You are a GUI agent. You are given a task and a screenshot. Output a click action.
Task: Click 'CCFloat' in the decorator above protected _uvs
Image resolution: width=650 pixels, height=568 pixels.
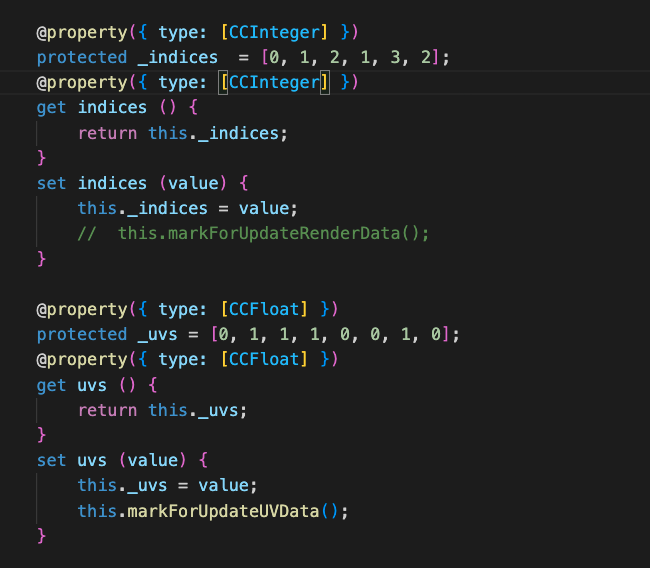click(264, 309)
